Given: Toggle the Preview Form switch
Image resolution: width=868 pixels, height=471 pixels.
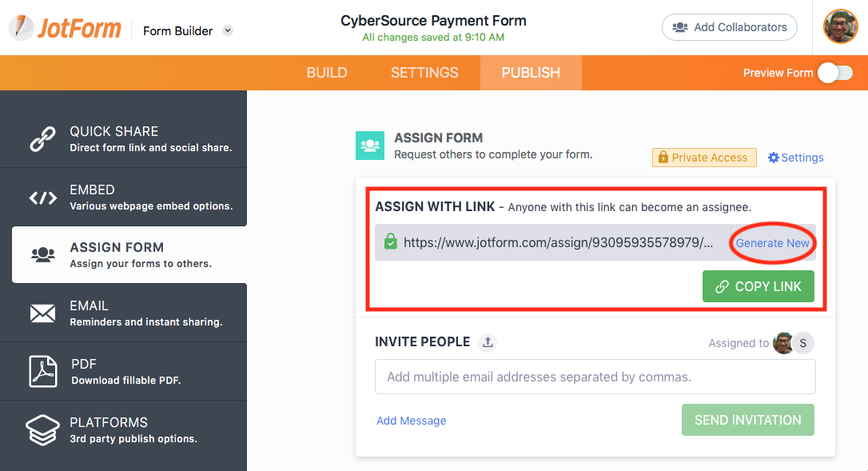Looking at the screenshot, I should (x=834, y=73).
